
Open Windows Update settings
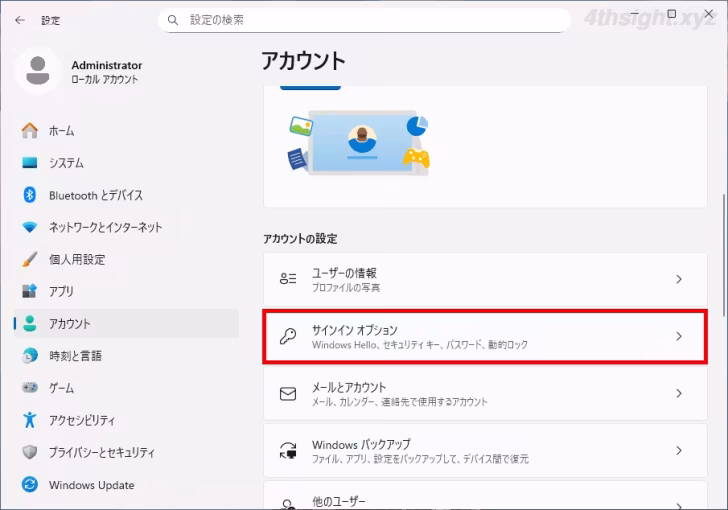tap(126, 485)
